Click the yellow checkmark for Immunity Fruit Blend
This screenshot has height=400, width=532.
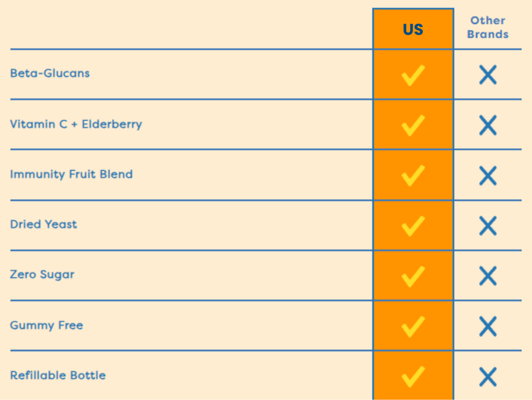tap(413, 175)
